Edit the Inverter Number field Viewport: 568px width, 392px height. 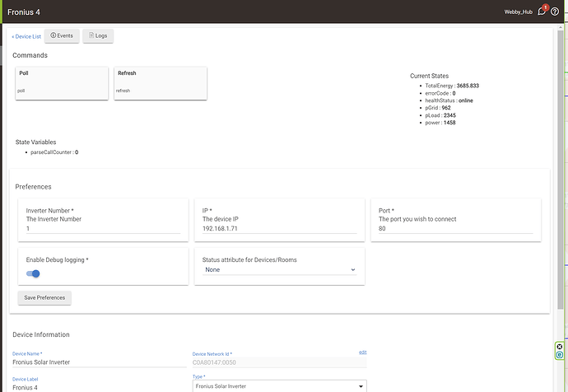(x=103, y=229)
